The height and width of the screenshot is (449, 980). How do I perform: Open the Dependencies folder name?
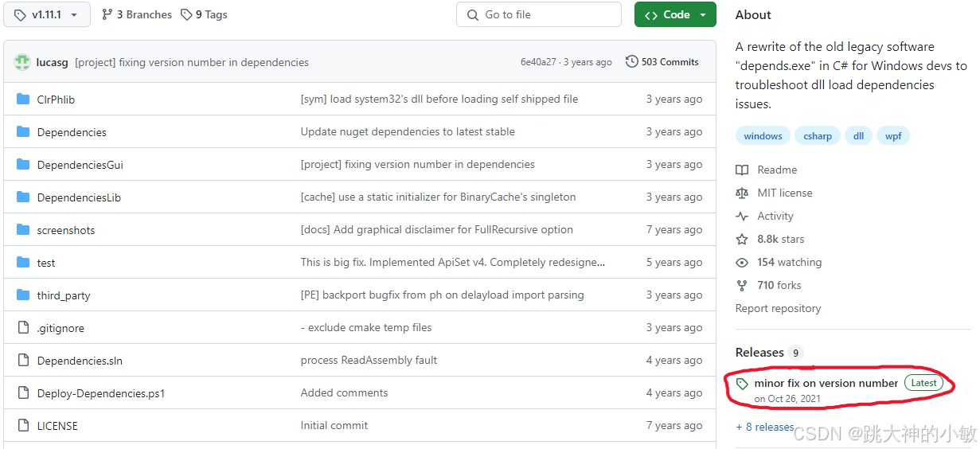pos(72,132)
